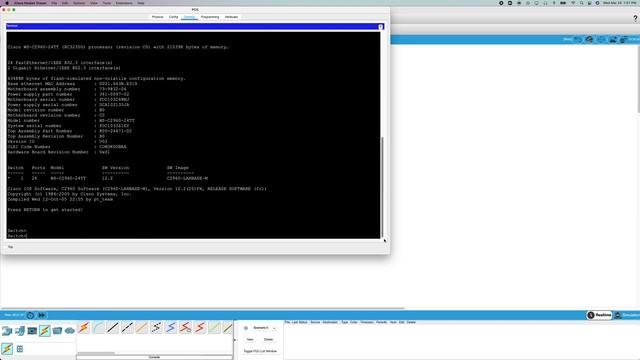
Task: Open the Config tab
Action: [x=173, y=17]
